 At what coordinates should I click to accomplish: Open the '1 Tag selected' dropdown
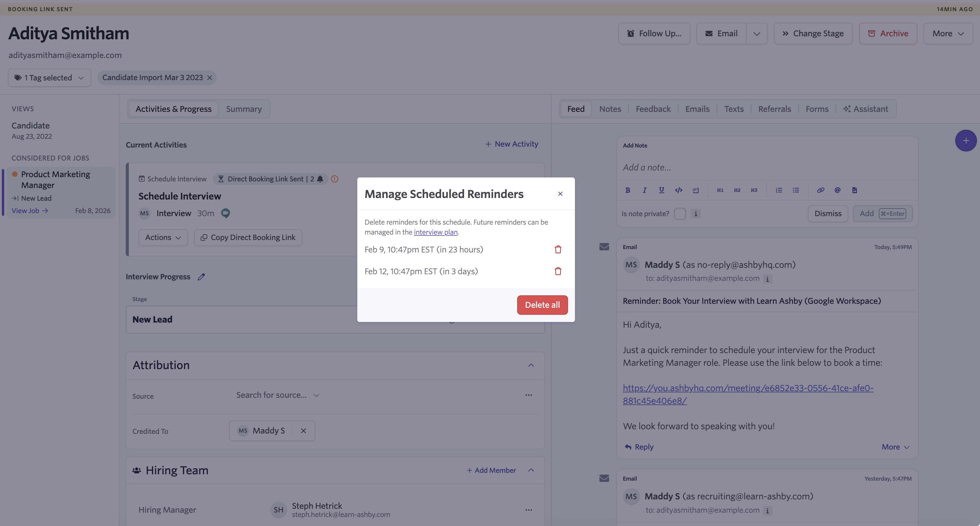50,78
